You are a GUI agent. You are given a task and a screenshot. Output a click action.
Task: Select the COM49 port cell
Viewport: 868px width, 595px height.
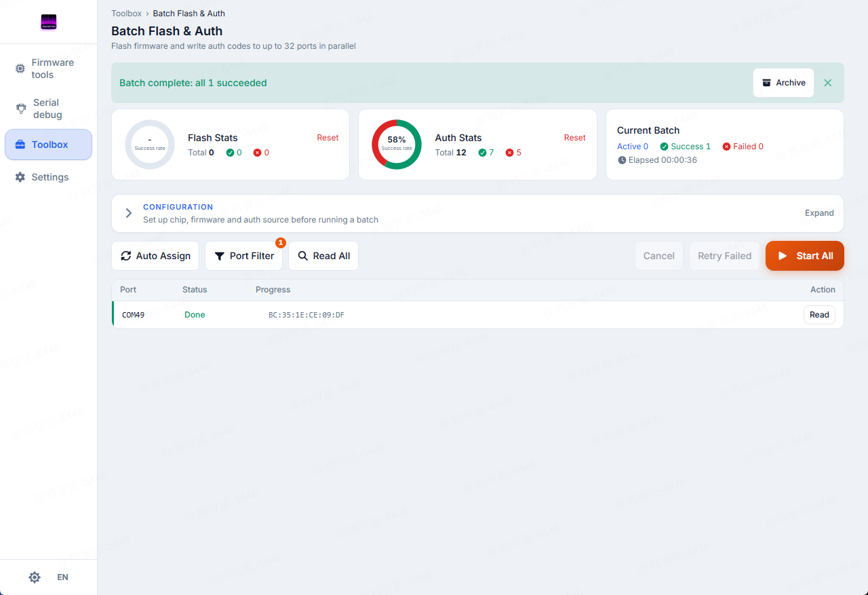click(133, 315)
